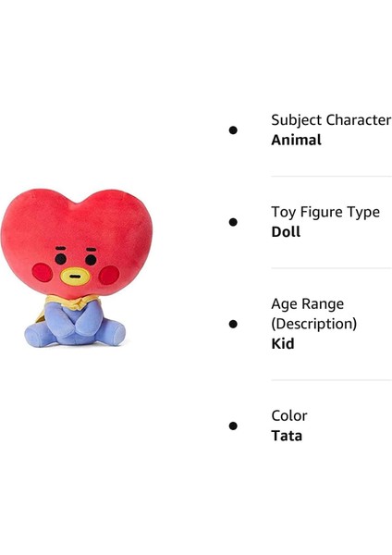This screenshot has height=555, width=392.
Task: Click the divider line below Animal
Action: (x=332, y=176)
